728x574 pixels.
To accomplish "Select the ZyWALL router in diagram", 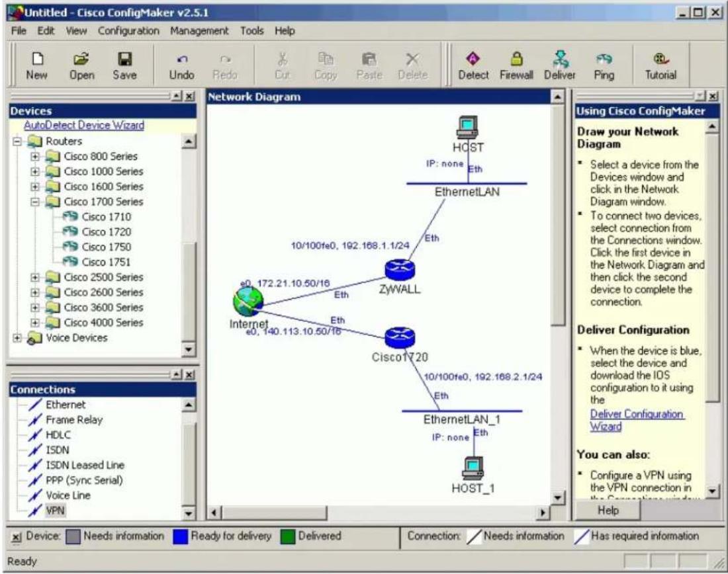I will [400, 270].
